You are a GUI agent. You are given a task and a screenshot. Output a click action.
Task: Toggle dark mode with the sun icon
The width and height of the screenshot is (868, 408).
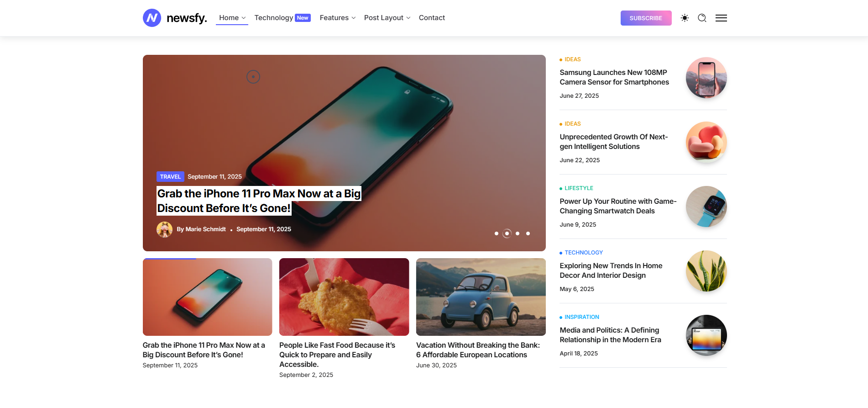pyautogui.click(x=685, y=18)
